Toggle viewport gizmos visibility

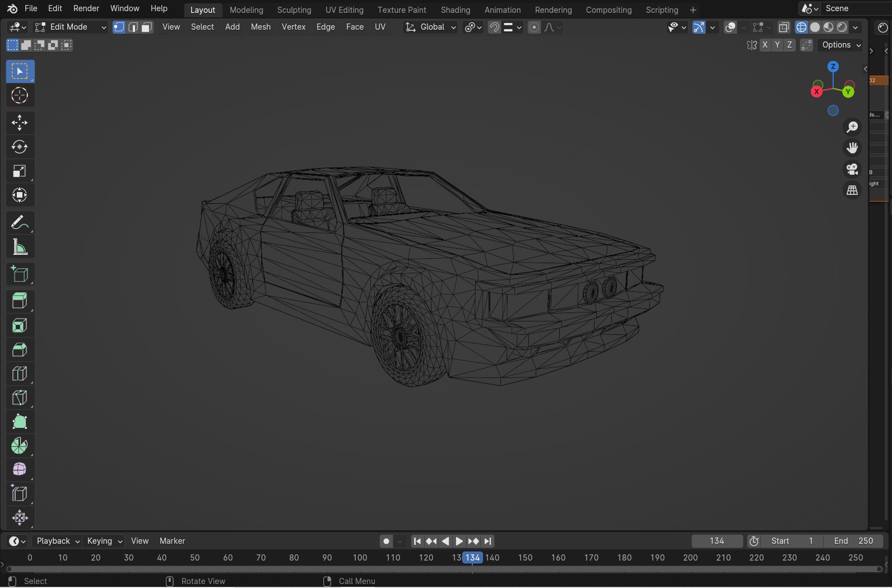pos(699,27)
